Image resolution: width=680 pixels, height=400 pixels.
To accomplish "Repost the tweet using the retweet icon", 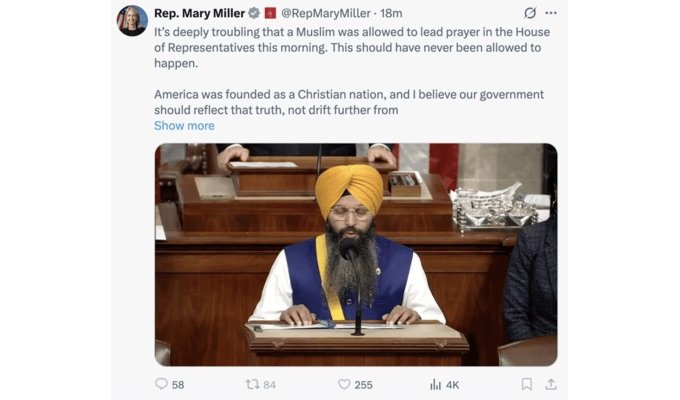I will (x=252, y=384).
